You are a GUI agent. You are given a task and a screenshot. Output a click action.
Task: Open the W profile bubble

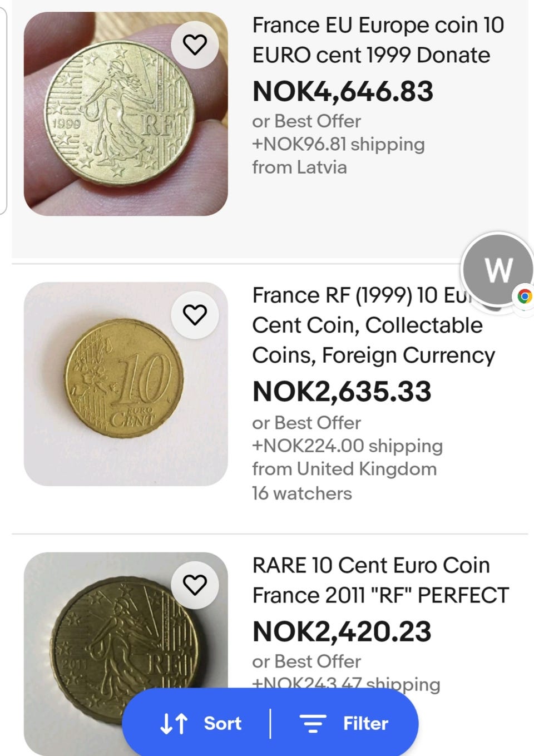pos(497,270)
